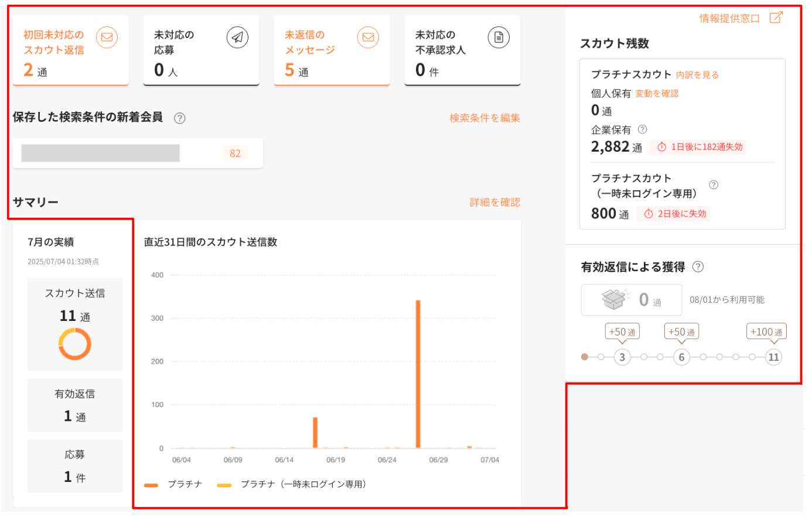
Task: Click the paper plane icon on 未対応の応募
Action: [237, 37]
